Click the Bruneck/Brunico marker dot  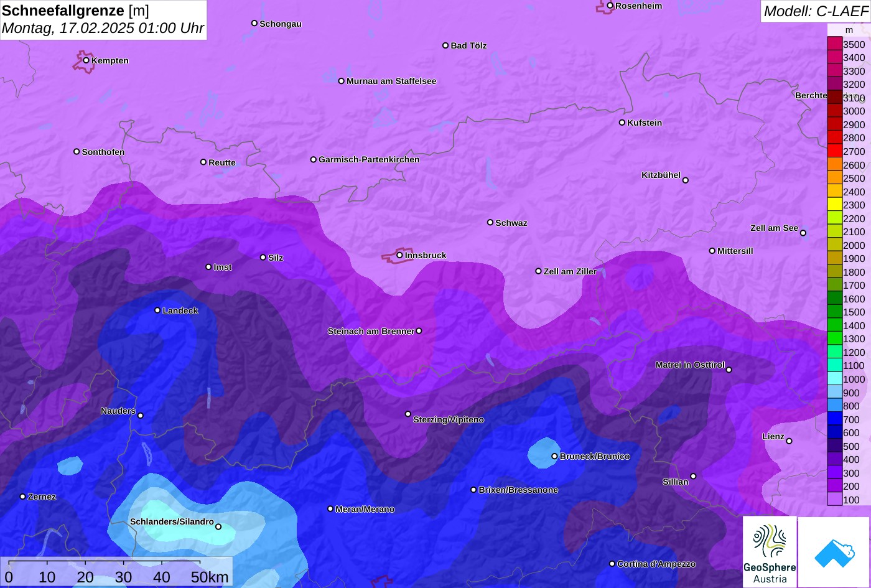point(555,456)
